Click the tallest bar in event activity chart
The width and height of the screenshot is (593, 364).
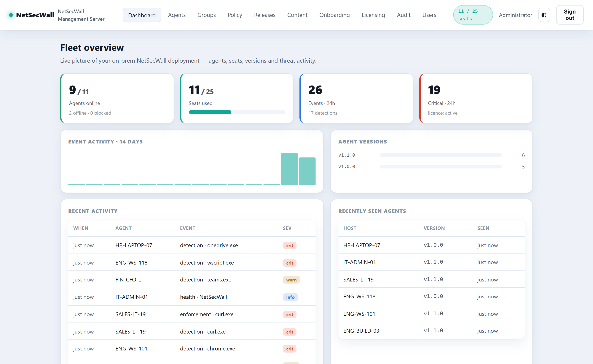289,169
